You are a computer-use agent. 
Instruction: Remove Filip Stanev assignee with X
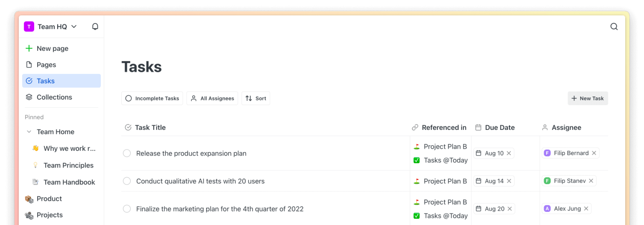pos(591,181)
